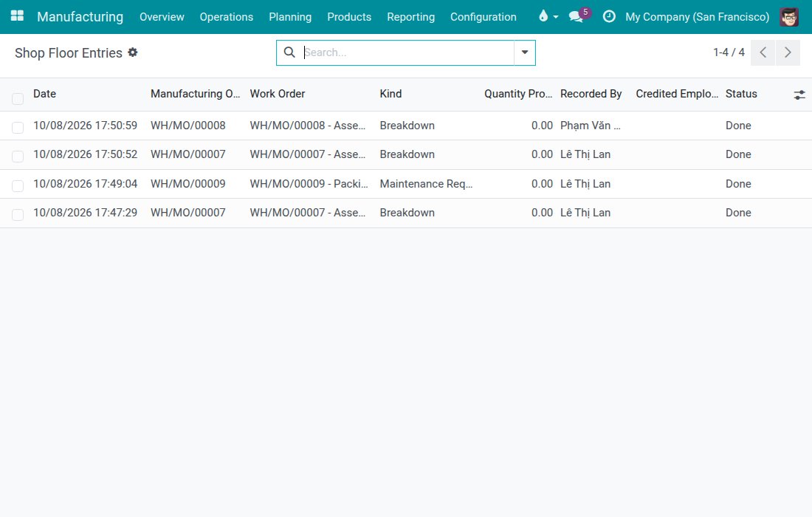
Task: Sort by Date column header
Action: tap(44, 94)
